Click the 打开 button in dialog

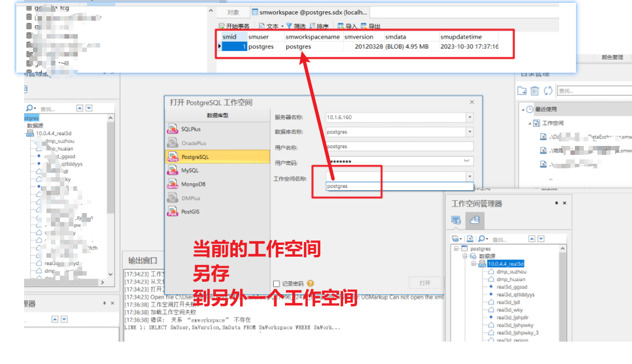pos(425,283)
